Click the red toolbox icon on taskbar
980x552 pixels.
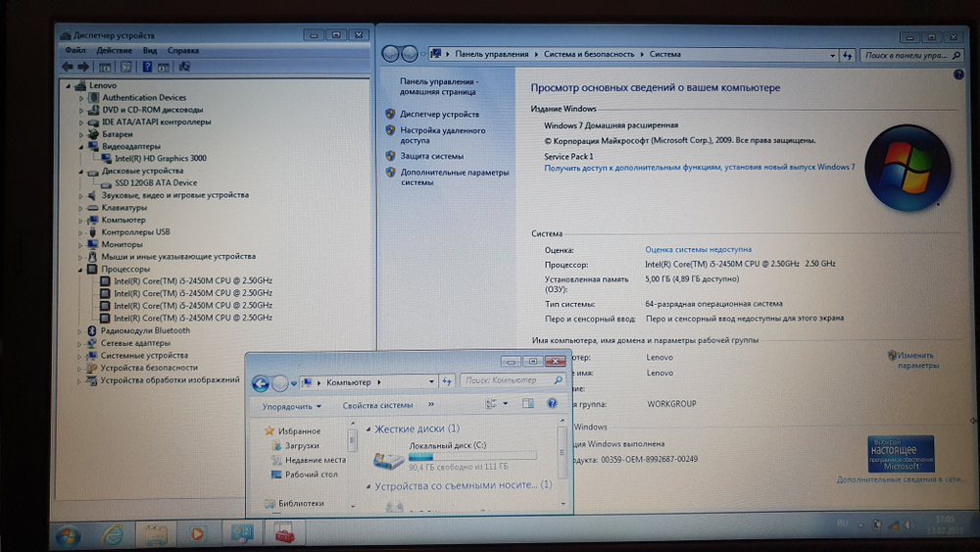pyautogui.click(x=283, y=534)
